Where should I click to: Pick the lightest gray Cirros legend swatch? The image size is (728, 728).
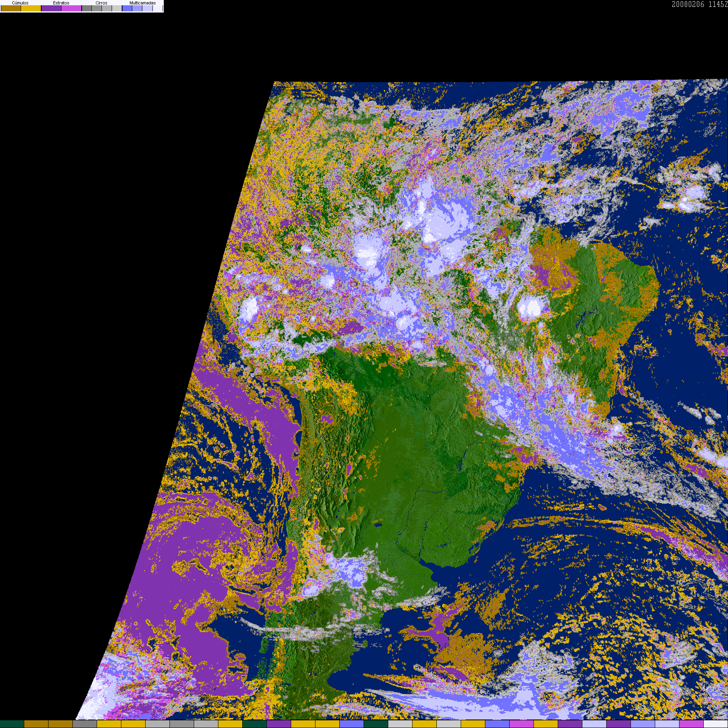pos(117,8)
